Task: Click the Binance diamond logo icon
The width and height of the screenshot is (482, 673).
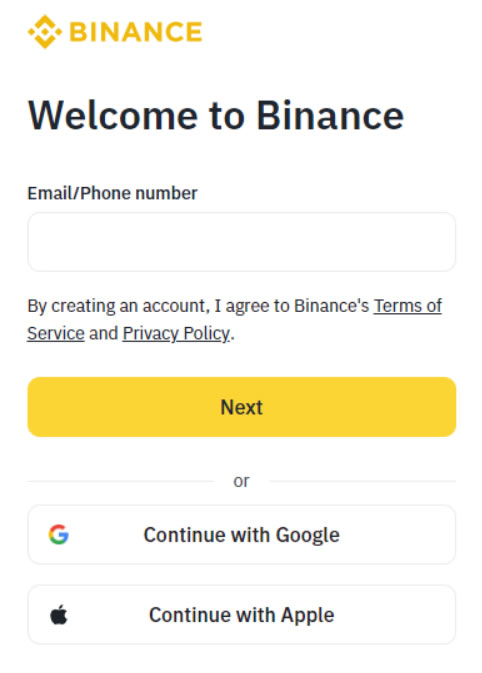Action: [45, 32]
